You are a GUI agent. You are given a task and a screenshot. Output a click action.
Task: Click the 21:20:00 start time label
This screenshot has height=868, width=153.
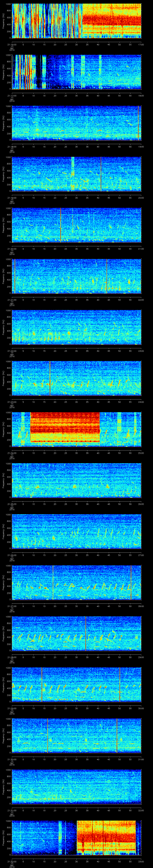pos(12,249)
